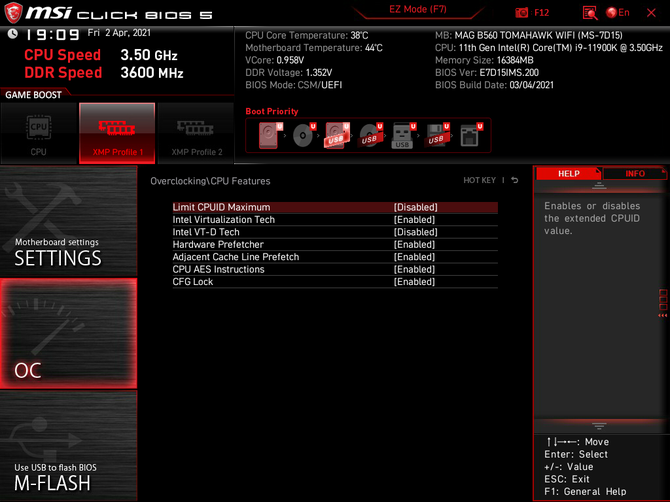Click the Overclocking\CPU Features breadcrumb

tap(210, 181)
